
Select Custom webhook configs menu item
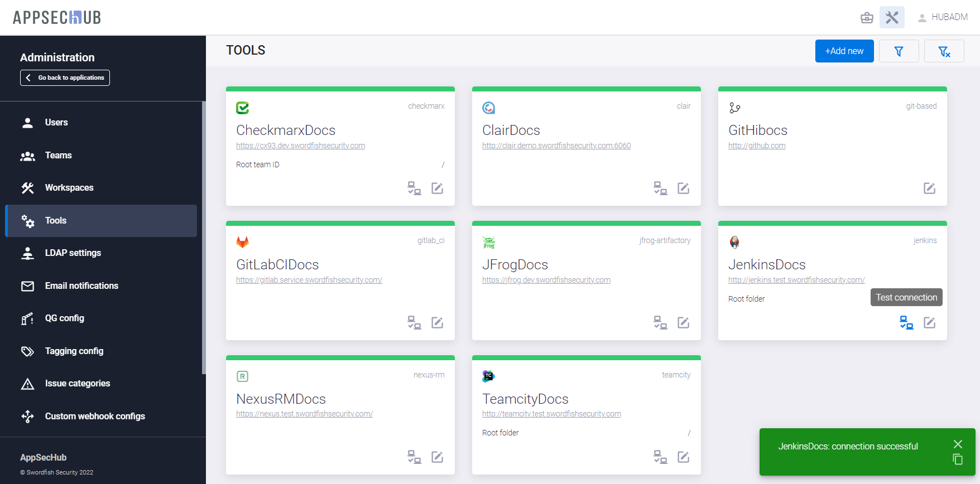click(95, 417)
